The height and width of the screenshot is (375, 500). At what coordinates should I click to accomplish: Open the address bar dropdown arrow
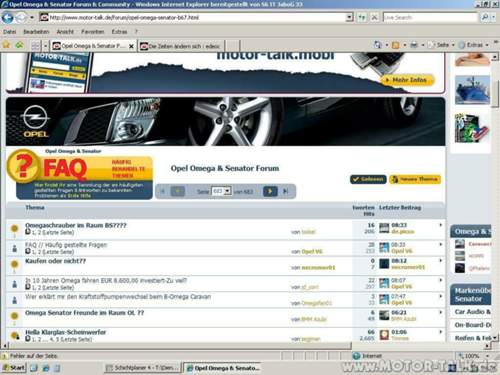pos(349,17)
